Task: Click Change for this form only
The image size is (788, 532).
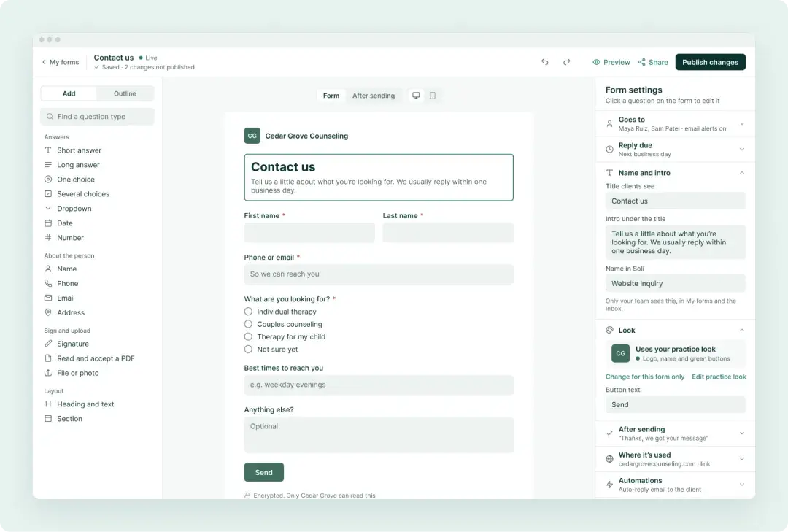Action: tap(645, 377)
